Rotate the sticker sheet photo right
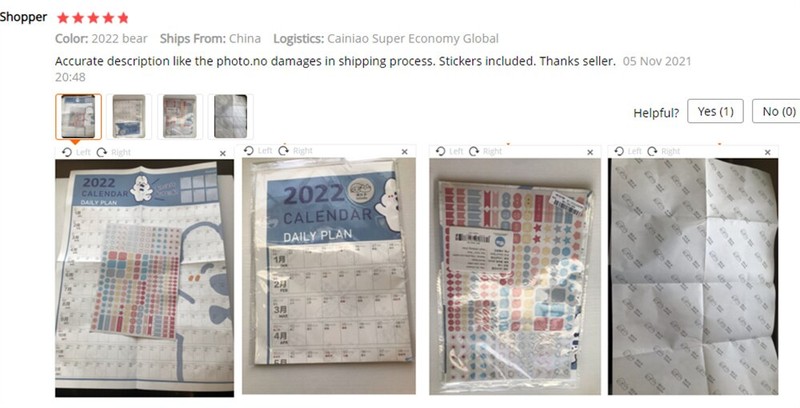This screenshot has height=408, width=800. [486, 151]
